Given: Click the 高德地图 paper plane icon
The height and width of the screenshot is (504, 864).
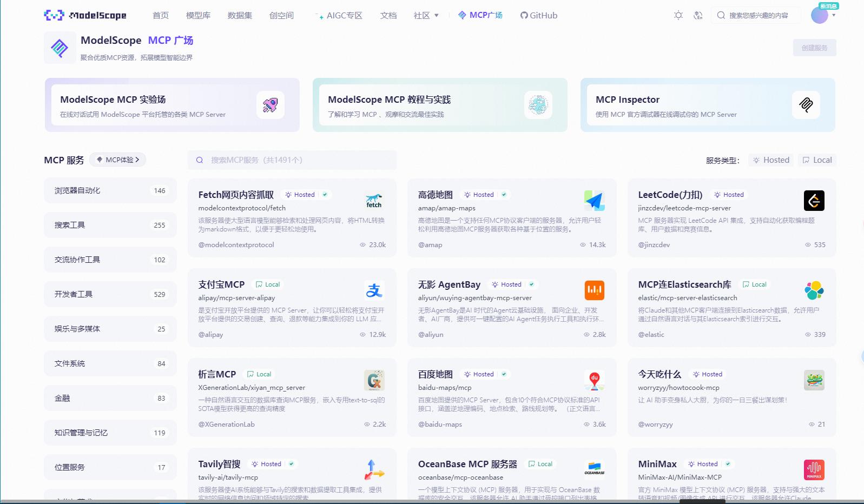Looking at the screenshot, I should (x=594, y=201).
